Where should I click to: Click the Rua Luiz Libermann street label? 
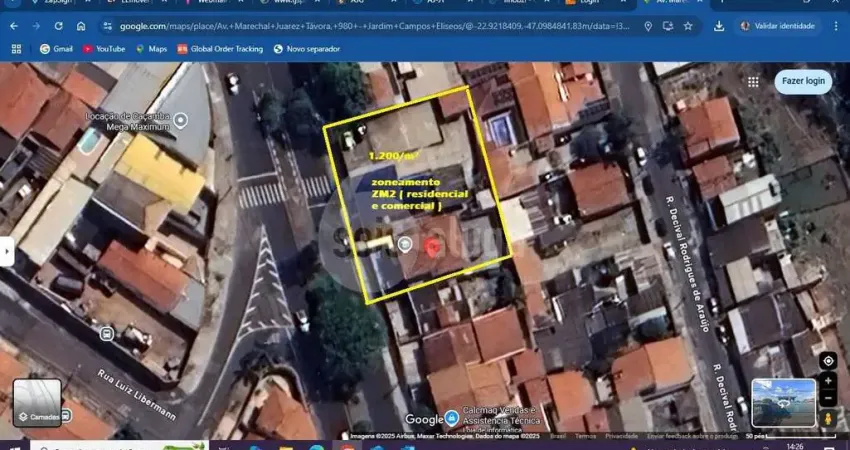click(x=137, y=395)
